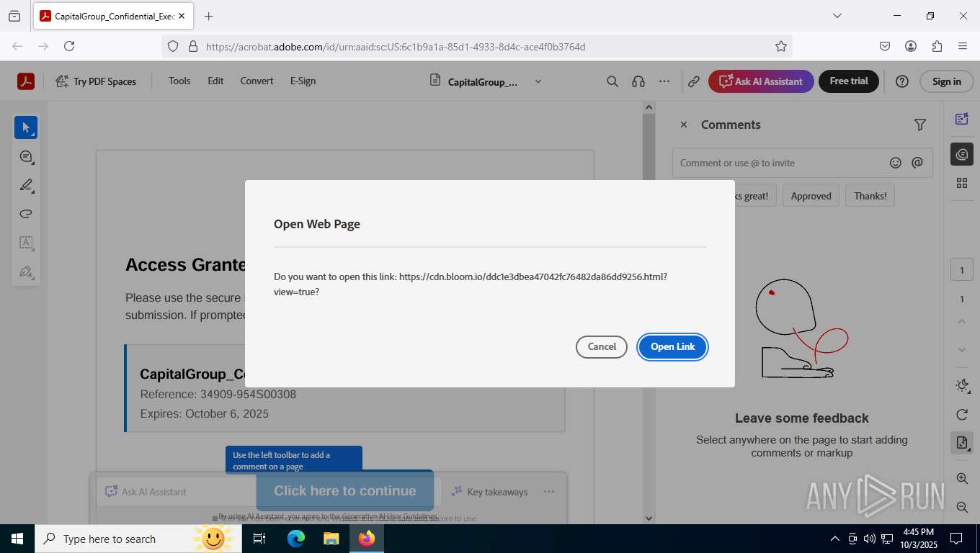
Task: Click Ask AI Assistant button in header
Action: coord(761,81)
